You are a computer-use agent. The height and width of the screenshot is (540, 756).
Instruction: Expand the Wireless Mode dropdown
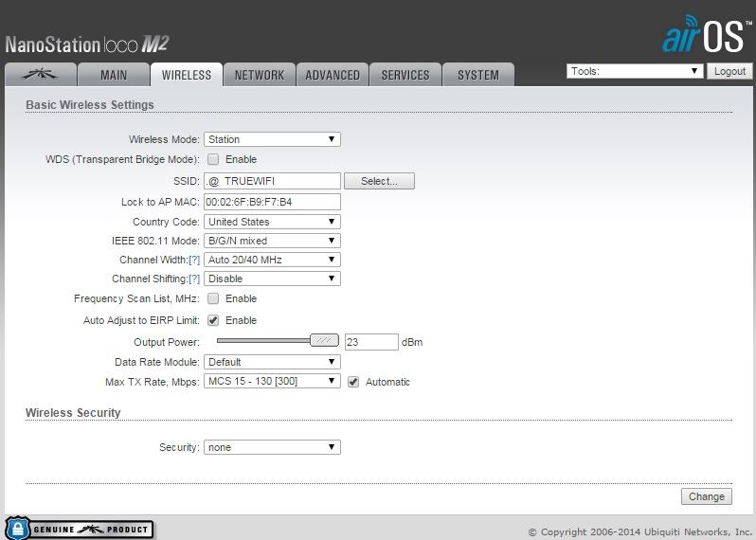point(272,139)
